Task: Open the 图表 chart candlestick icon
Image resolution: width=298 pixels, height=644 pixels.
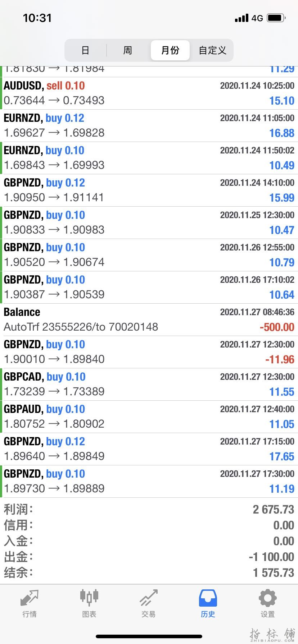Action: point(89,597)
